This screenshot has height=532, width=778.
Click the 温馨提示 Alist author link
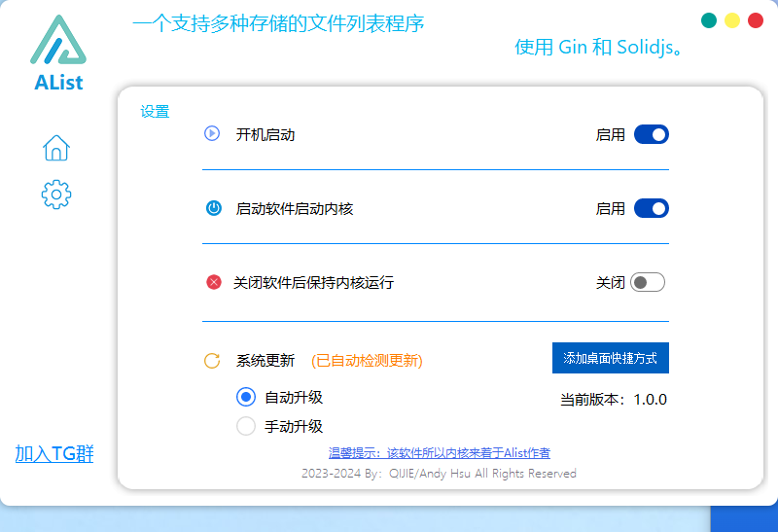coord(440,453)
